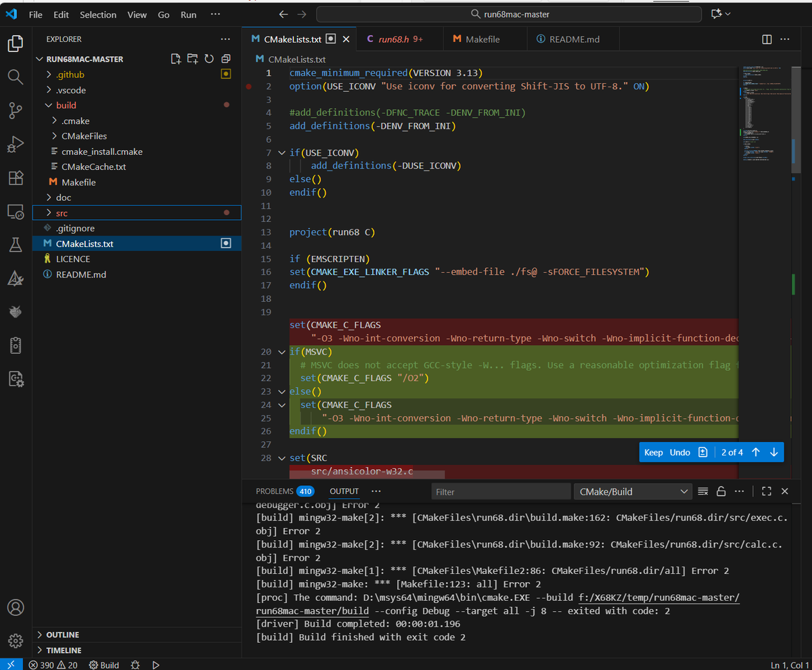Open the Source Control view
The image size is (812, 670).
click(16, 110)
